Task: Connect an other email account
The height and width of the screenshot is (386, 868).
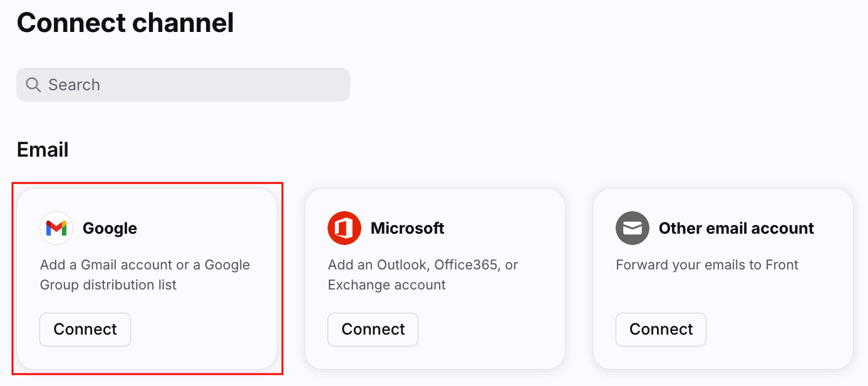Action: 661,330
